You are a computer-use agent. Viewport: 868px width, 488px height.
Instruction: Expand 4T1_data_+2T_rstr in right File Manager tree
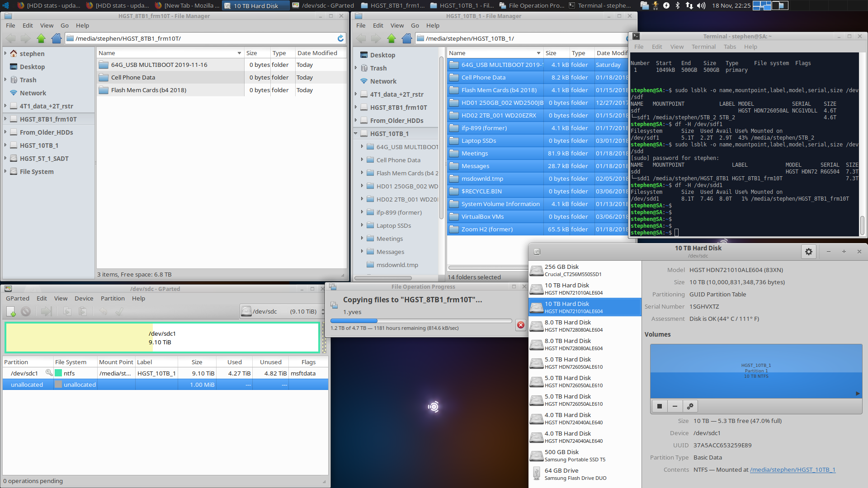[356, 94]
